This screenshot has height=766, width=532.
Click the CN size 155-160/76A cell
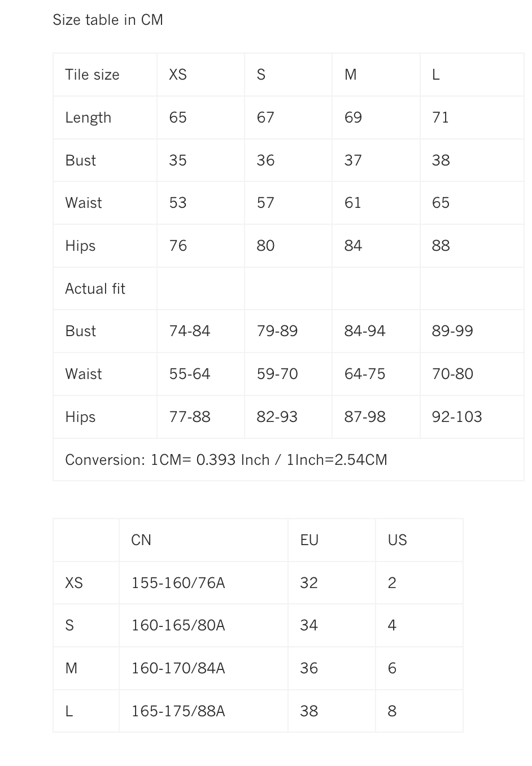(x=178, y=583)
